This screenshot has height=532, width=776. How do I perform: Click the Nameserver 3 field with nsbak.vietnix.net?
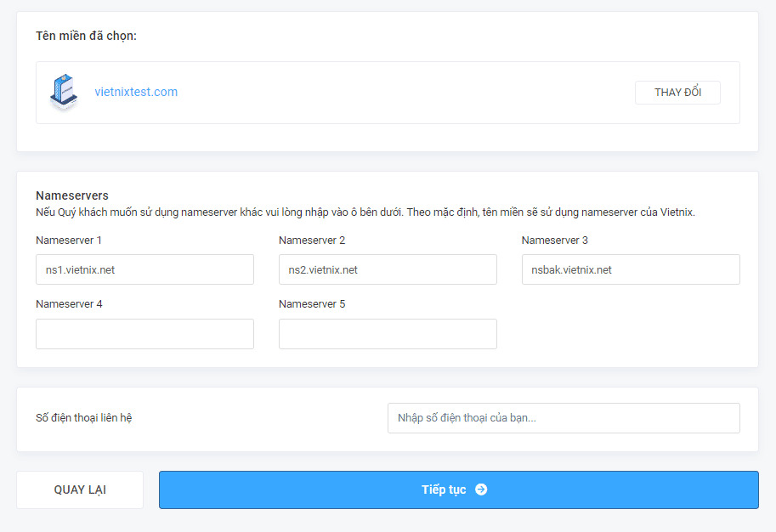pos(631,269)
